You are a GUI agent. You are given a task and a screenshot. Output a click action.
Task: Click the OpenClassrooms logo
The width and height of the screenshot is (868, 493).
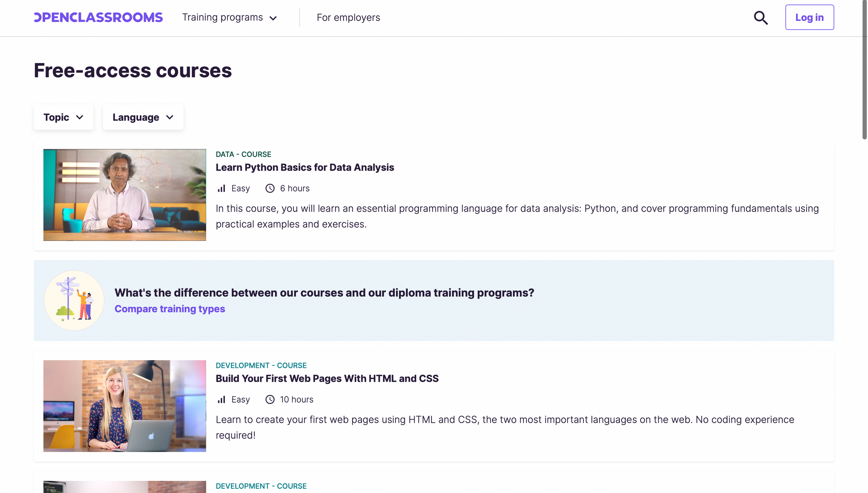[98, 17]
